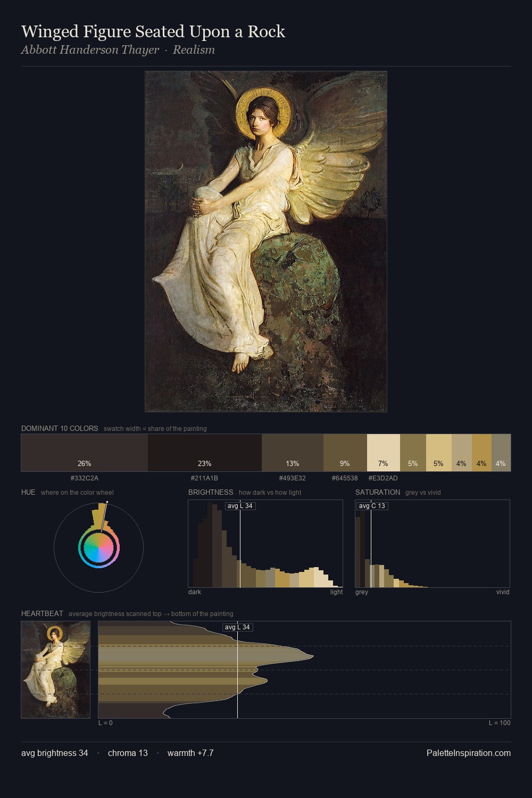Click the #332C2A hex code label

click(x=85, y=478)
